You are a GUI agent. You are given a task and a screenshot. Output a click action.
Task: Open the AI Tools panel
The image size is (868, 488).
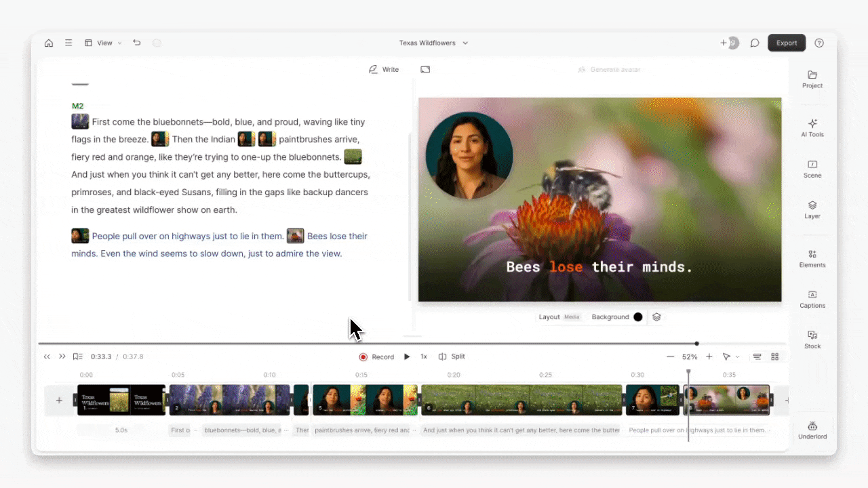(x=812, y=127)
